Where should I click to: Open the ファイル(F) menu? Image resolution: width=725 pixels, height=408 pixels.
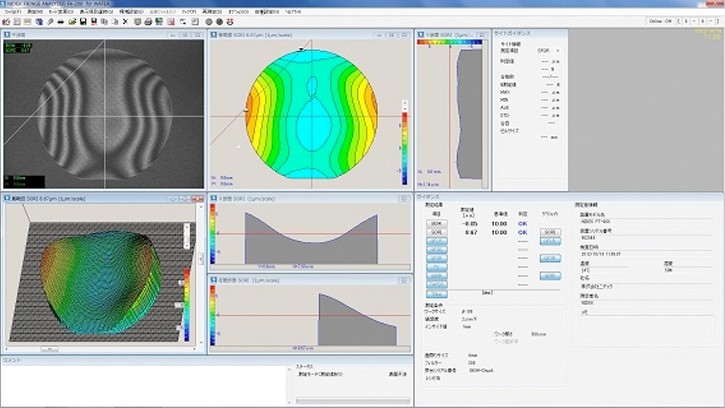(12, 12)
